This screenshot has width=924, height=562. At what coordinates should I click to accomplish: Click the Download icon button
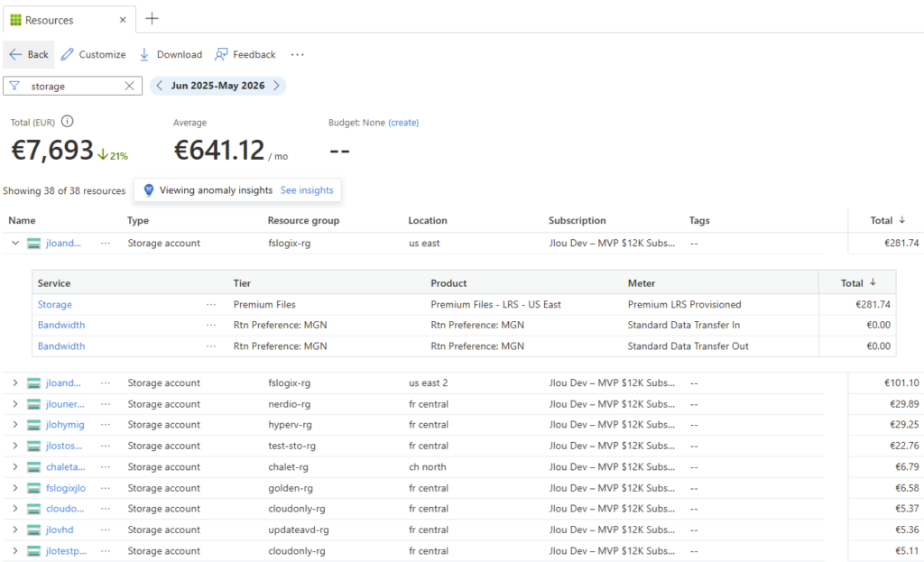click(171, 54)
